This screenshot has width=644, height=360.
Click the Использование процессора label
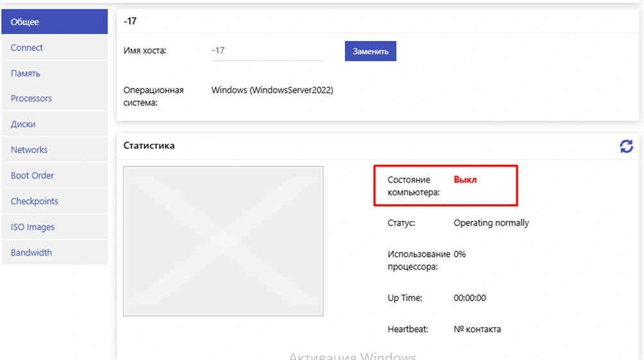coord(419,260)
